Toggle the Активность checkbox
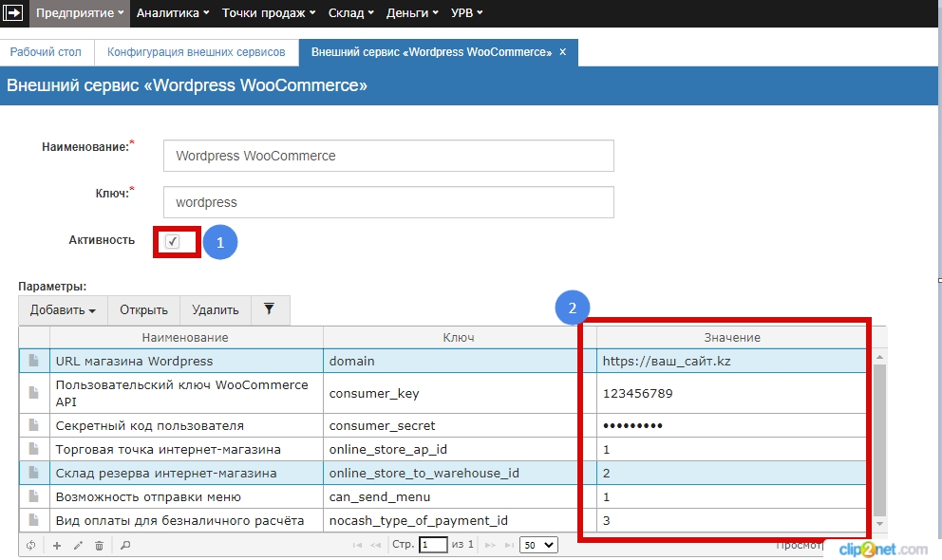Viewport: 942px width, 560px height. pyautogui.click(x=173, y=241)
